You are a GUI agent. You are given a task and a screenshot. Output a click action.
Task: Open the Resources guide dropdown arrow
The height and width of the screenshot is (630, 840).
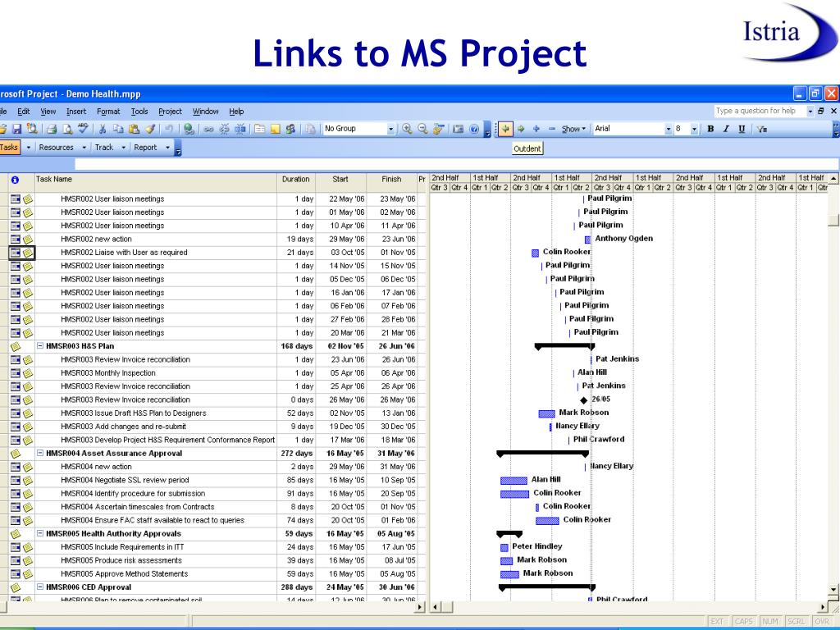click(84, 148)
